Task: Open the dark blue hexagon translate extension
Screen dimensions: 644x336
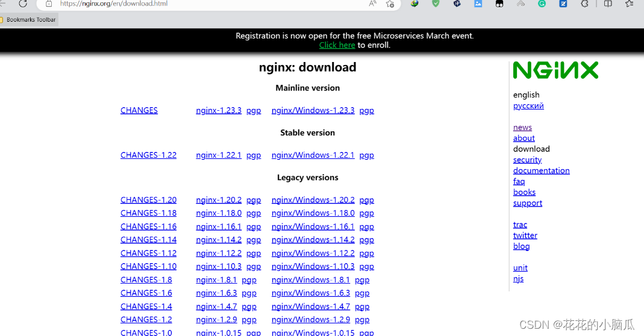Action: 457,4
